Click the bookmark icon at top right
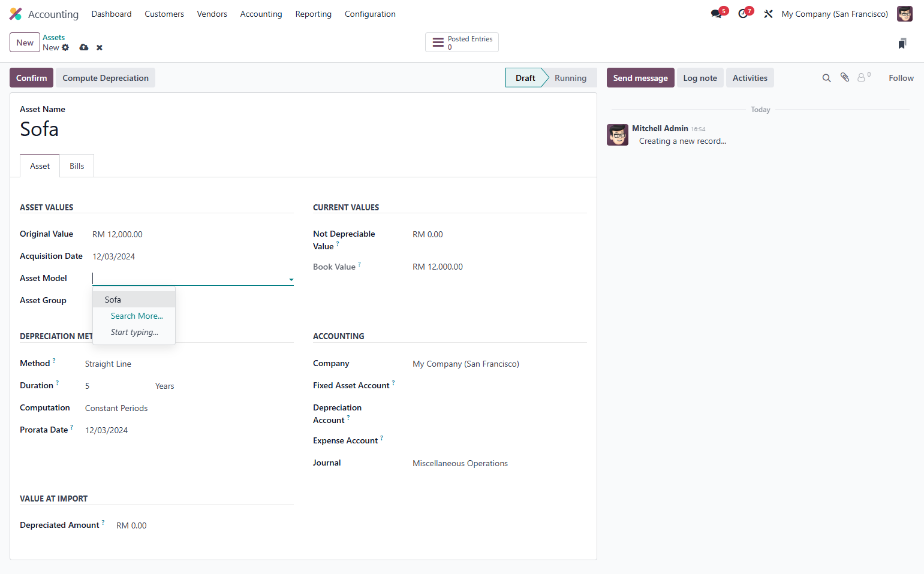The height and width of the screenshot is (574, 924). click(x=902, y=43)
